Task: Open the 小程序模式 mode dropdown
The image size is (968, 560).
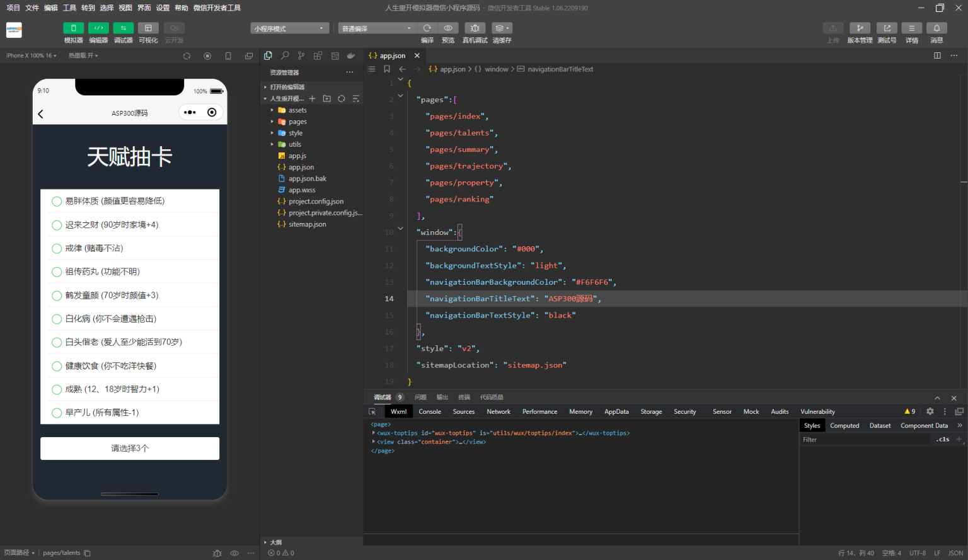Action: pos(290,28)
